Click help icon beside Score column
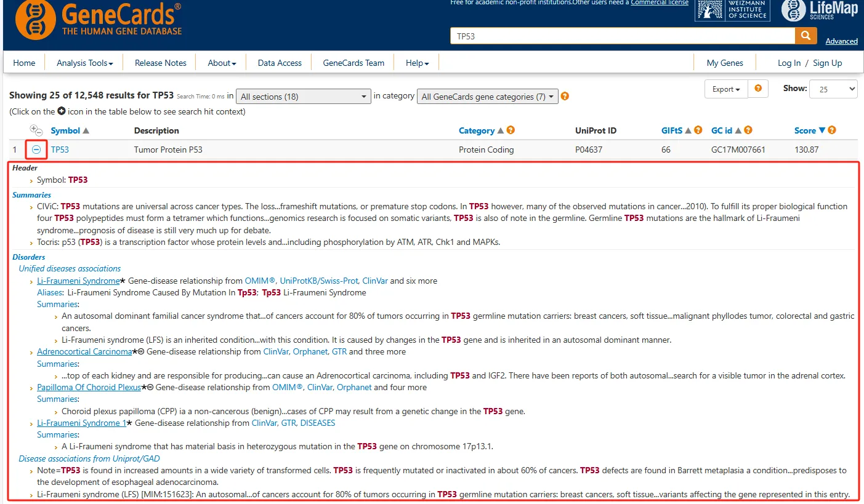 pos(832,130)
